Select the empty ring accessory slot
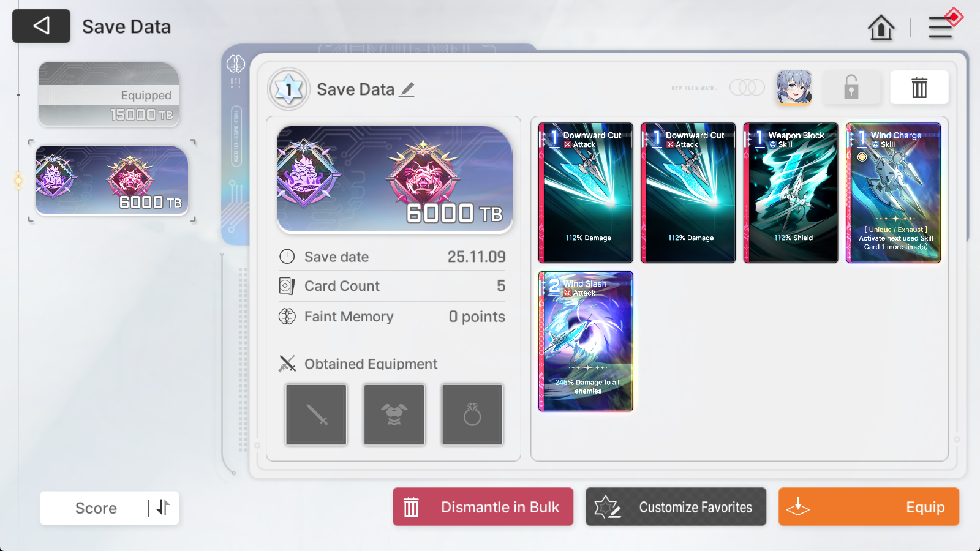Viewport: 980px width, 551px height. 472,414
